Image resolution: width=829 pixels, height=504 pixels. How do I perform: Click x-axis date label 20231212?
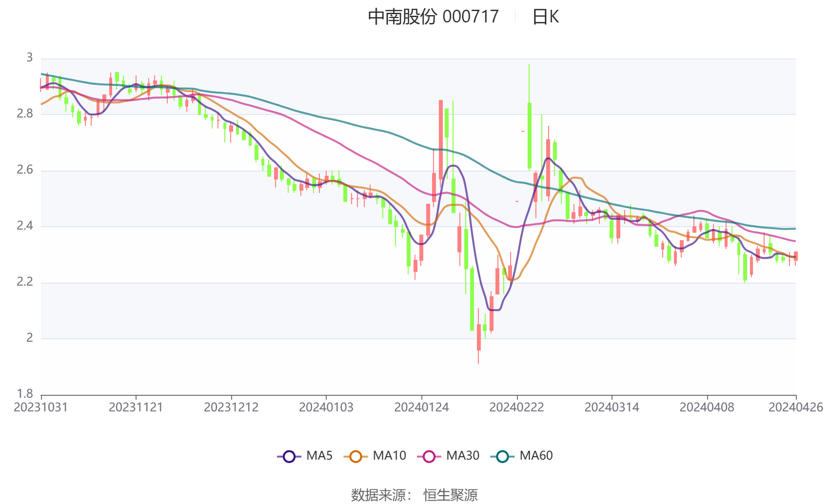[231, 407]
